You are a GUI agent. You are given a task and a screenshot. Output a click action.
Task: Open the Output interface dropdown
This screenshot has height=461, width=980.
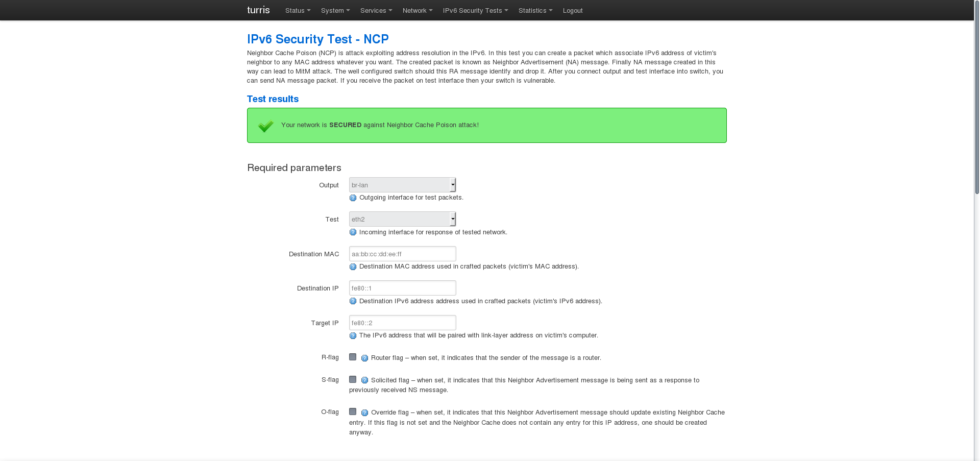(x=402, y=185)
